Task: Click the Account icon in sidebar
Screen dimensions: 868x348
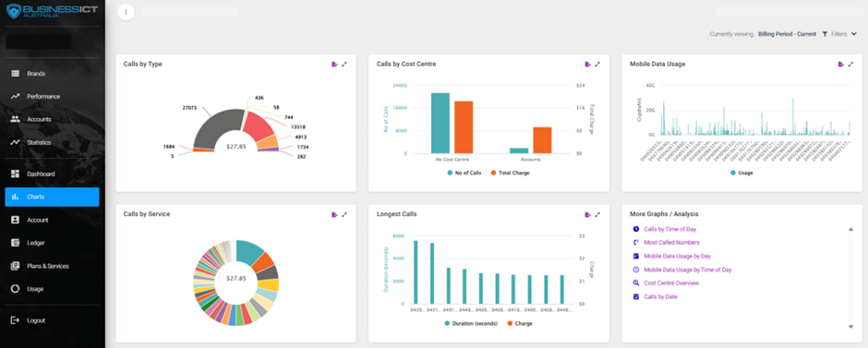Action: (16, 220)
